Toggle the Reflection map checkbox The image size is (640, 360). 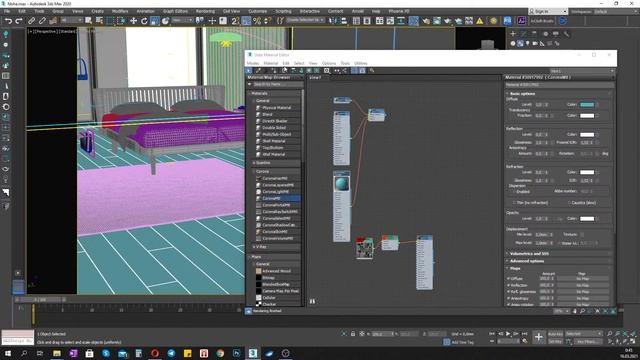click(509, 285)
